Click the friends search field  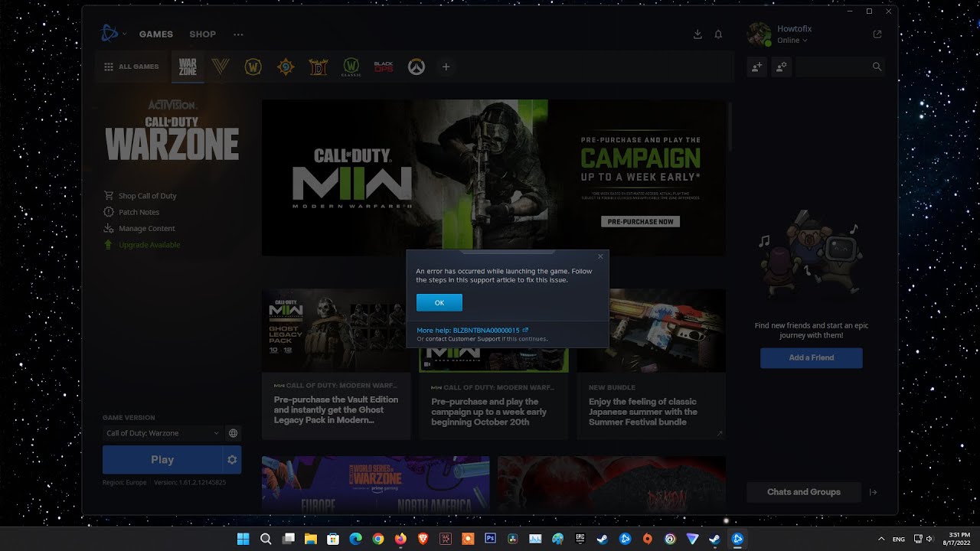tap(840, 67)
